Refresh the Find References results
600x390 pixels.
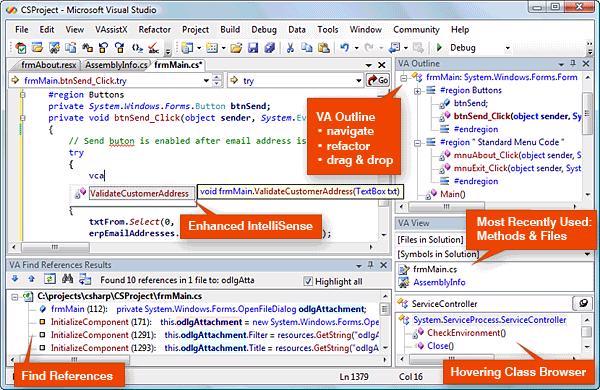pyautogui.click(x=50, y=279)
